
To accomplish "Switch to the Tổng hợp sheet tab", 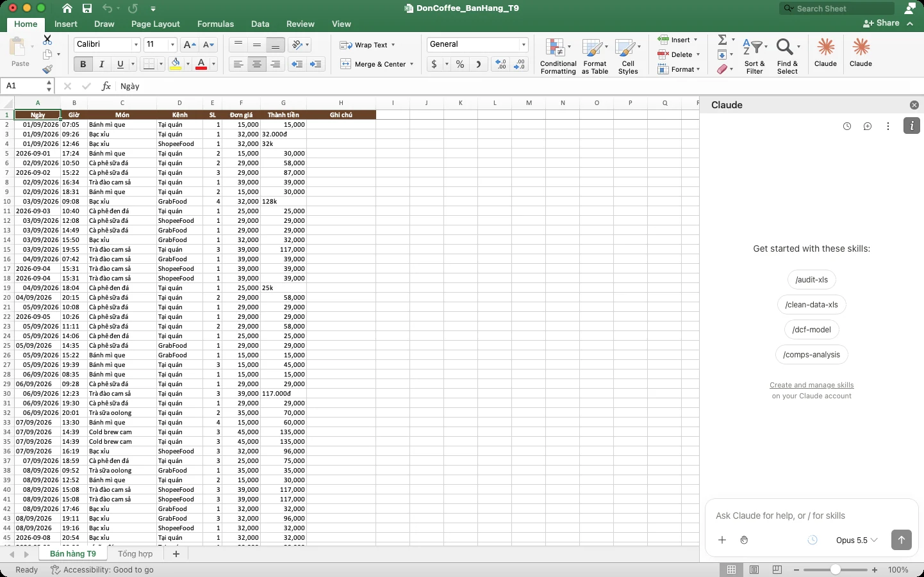I will (x=135, y=554).
